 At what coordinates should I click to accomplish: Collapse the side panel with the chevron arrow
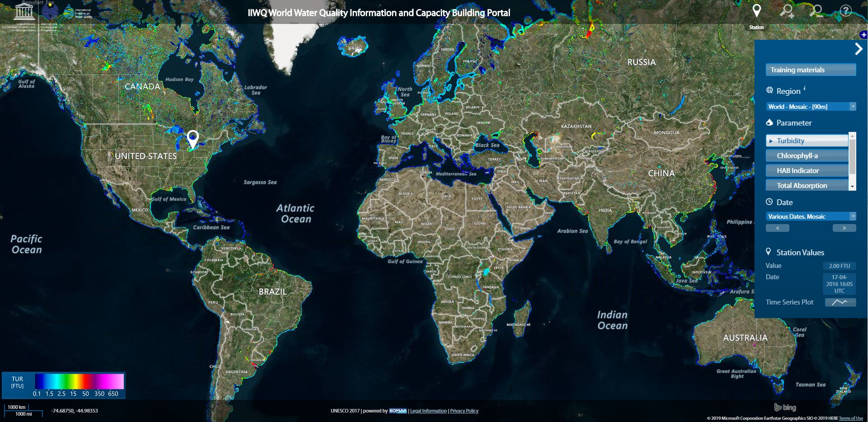(x=858, y=49)
